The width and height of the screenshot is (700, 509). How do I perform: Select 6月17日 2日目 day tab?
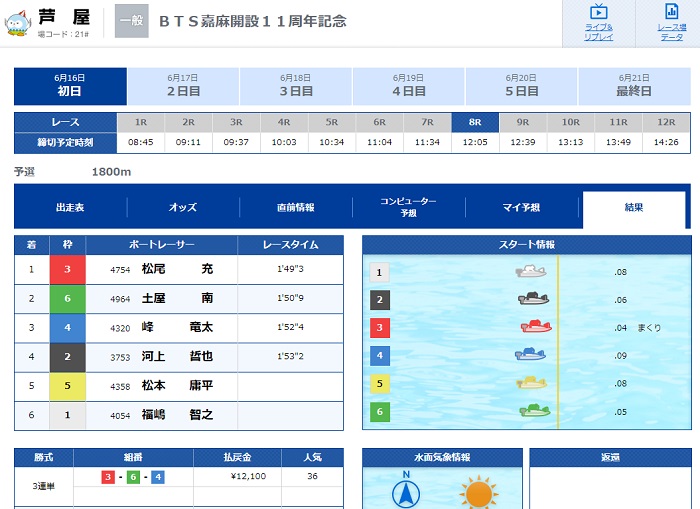[183, 86]
